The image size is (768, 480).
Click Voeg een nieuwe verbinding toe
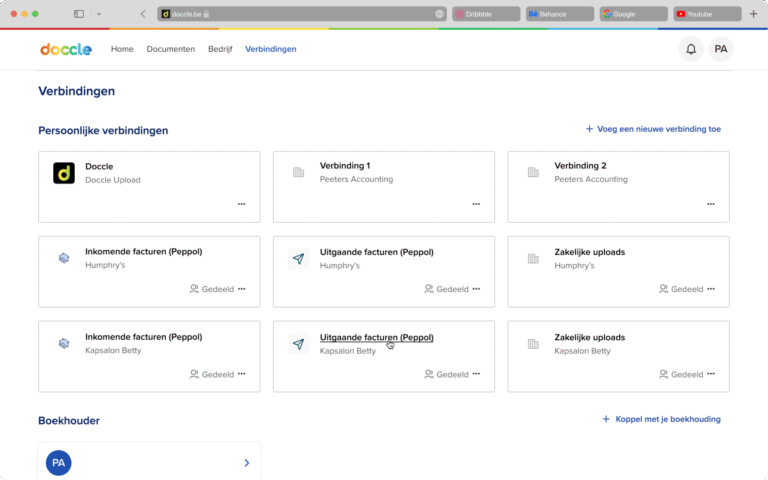coord(653,129)
